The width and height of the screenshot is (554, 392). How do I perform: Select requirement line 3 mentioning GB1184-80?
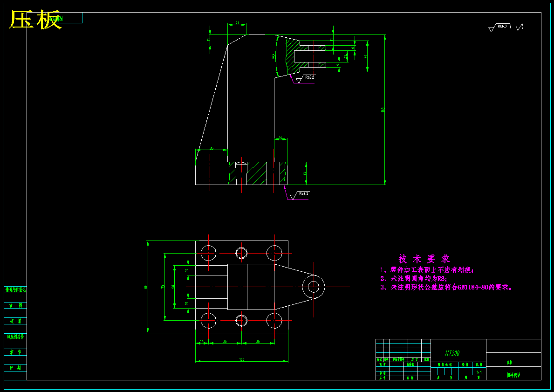pyautogui.click(x=446, y=287)
